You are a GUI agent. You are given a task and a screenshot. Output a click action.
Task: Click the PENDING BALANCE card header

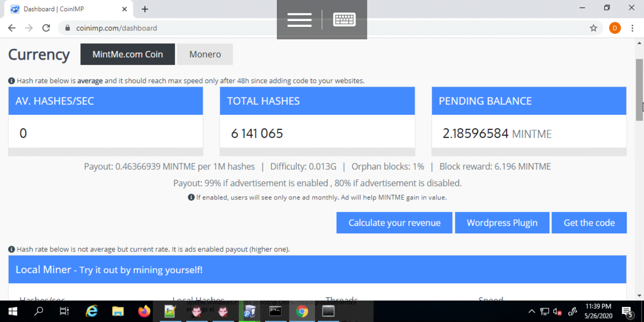tap(529, 101)
